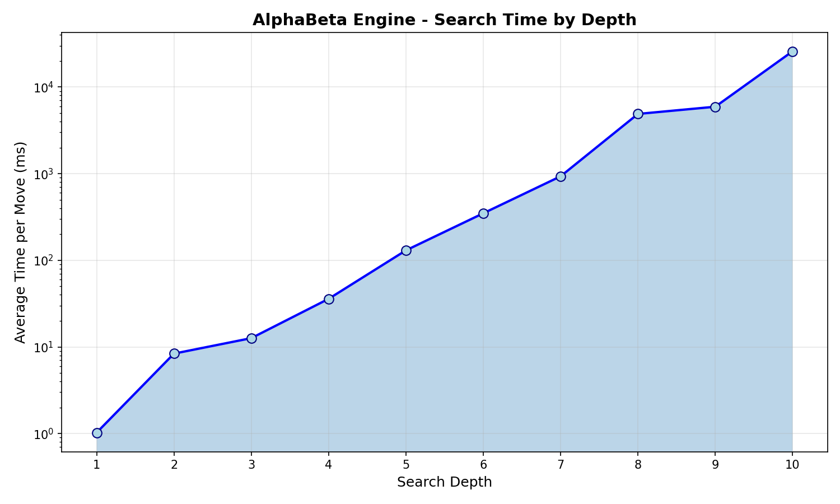Select the data point at depth 8
This screenshot has width=840, height=504.
(638, 114)
